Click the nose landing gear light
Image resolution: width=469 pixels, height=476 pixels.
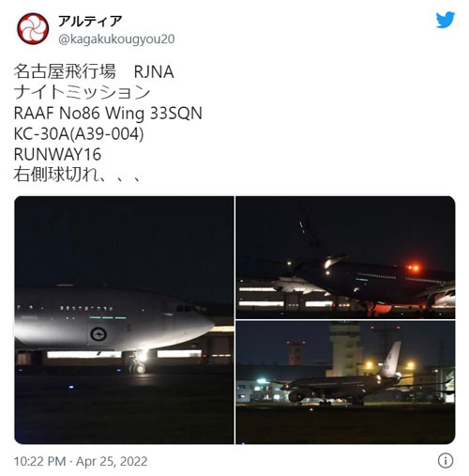[x=143, y=356]
